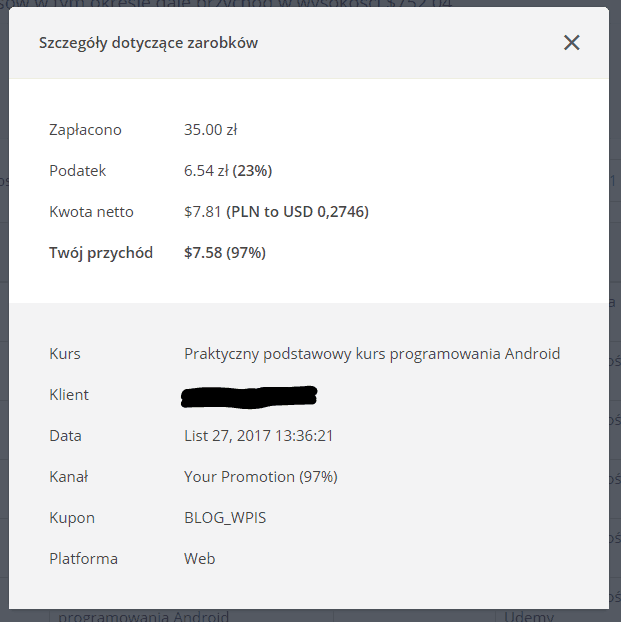The image size is (621, 622).
Task: Click the 6.54 zł (23%) tax value
Action: 228,171
